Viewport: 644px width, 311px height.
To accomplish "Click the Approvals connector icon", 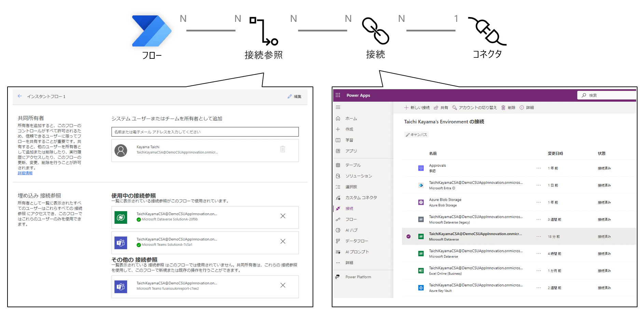I will [x=421, y=168].
